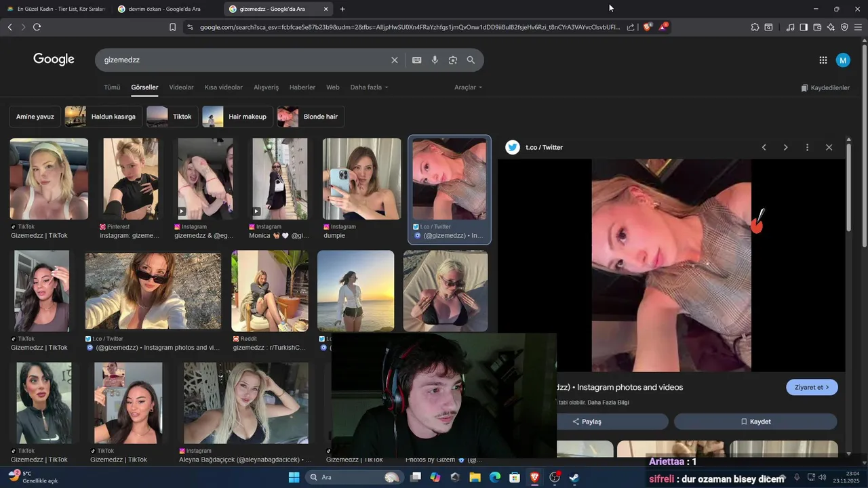Show previous image in preview panel
Image resolution: width=868 pixels, height=488 pixels.
click(x=764, y=147)
